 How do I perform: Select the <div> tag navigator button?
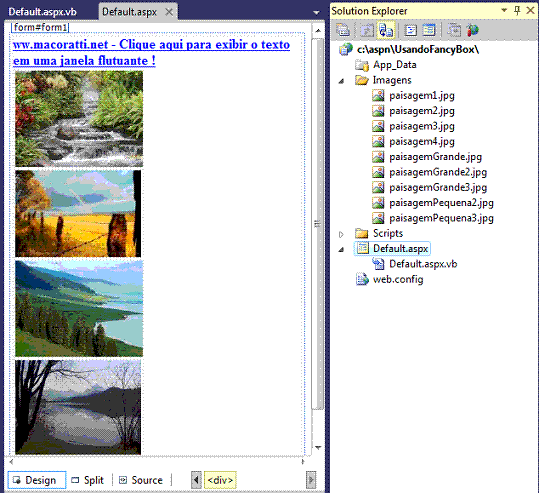pyautogui.click(x=220, y=480)
